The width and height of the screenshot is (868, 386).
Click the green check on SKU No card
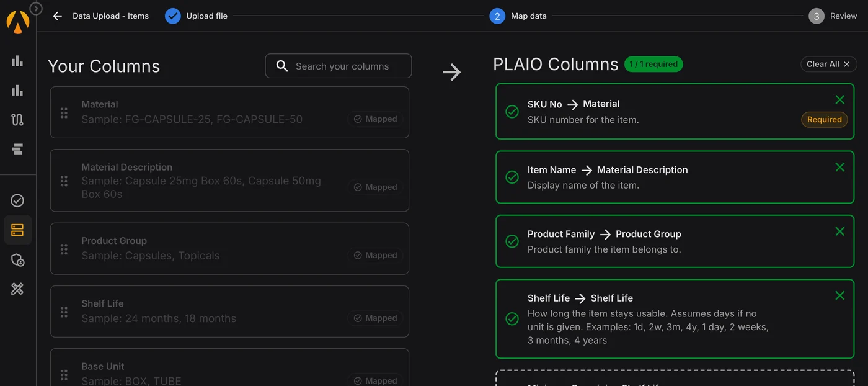point(512,112)
